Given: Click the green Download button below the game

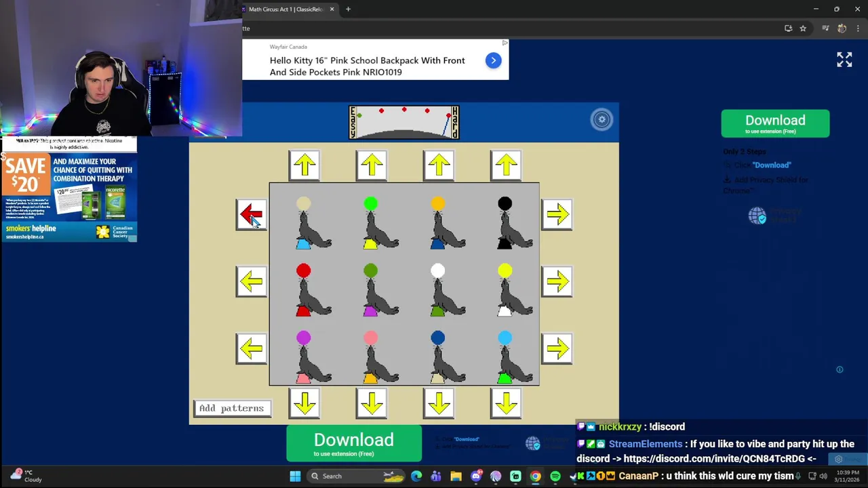Looking at the screenshot, I should (x=353, y=443).
